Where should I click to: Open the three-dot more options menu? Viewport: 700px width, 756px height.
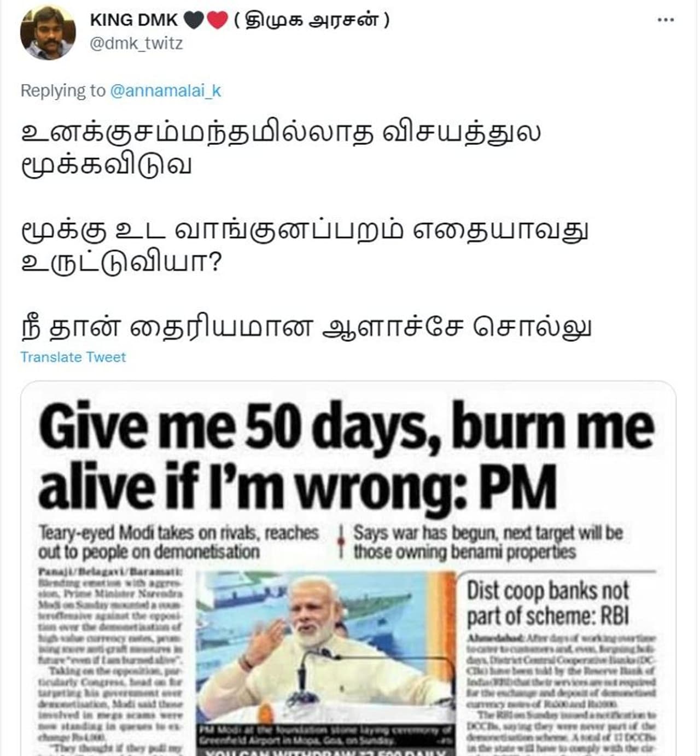tap(665, 20)
